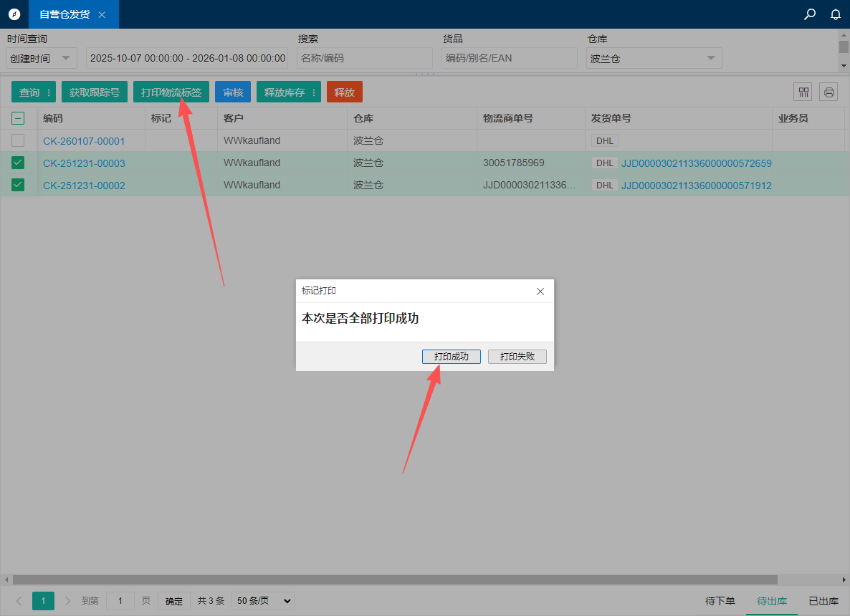Switch to the 已出库 tab
850x616 pixels.
click(823, 601)
